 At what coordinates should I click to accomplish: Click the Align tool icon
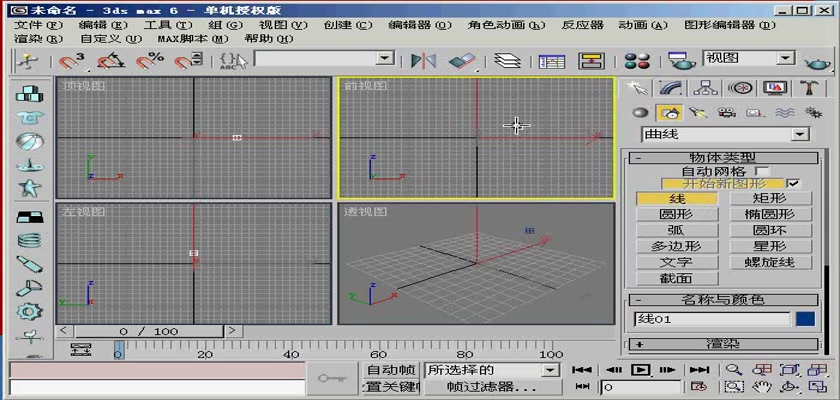pyautogui.click(x=462, y=61)
